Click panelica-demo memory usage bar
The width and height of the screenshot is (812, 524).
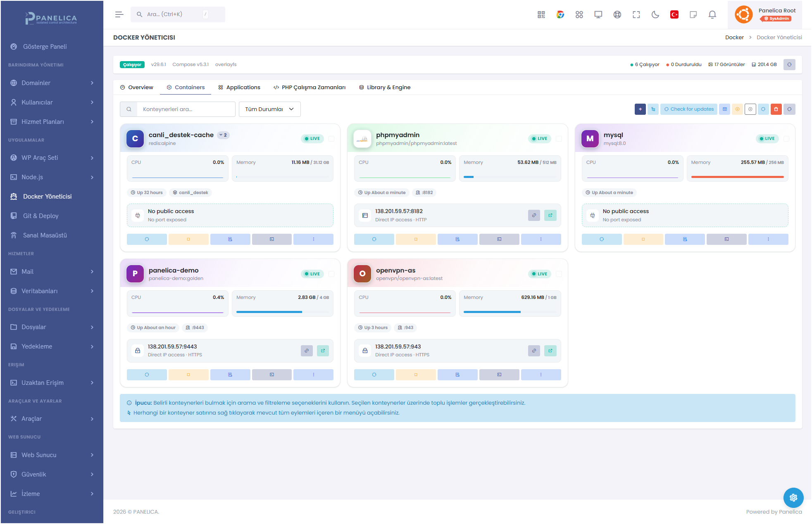point(283,312)
